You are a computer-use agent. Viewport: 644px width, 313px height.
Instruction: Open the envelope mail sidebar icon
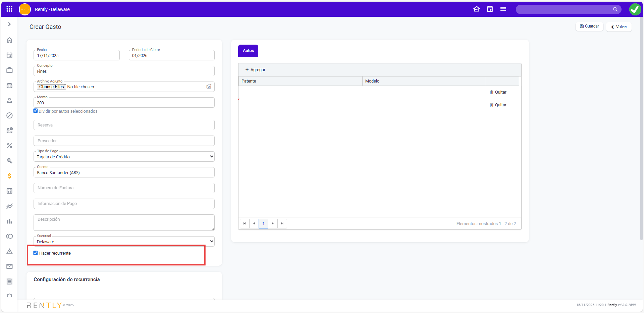pyautogui.click(x=9, y=266)
